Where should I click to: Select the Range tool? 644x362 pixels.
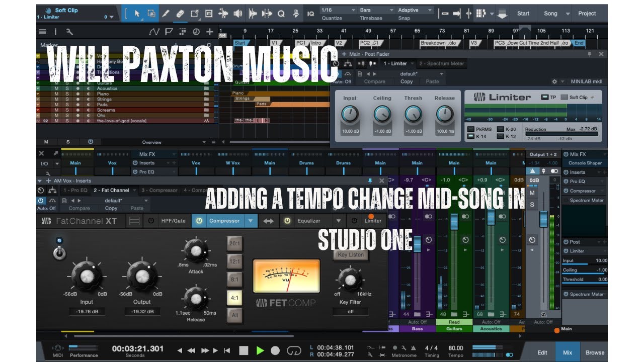[151, 14]
